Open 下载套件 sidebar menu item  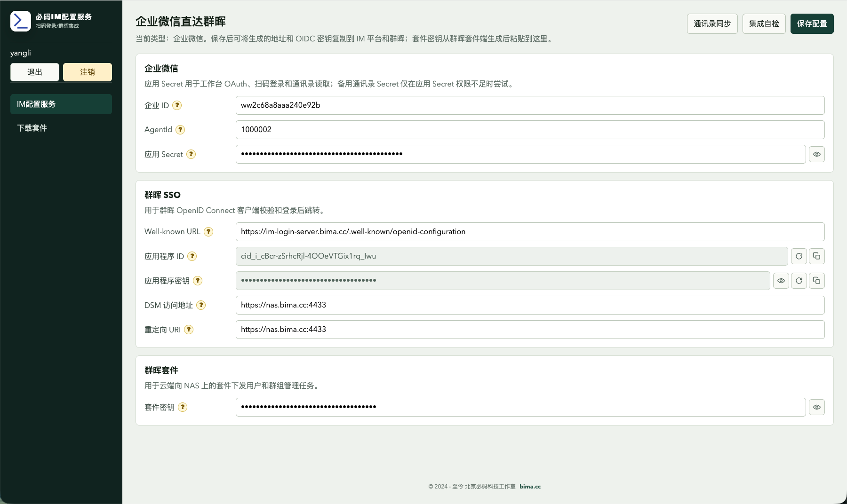61,128
